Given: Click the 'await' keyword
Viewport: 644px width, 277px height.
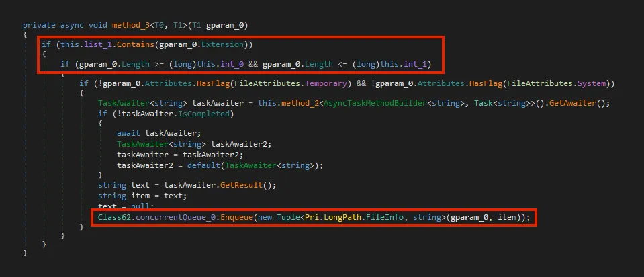Looking at the screenshot, I should point(128,133).
